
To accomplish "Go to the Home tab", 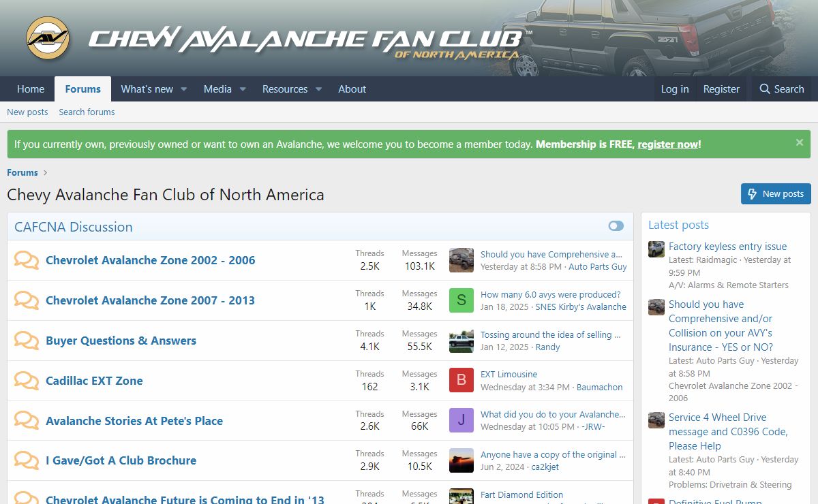I will [x=31, y=89].
